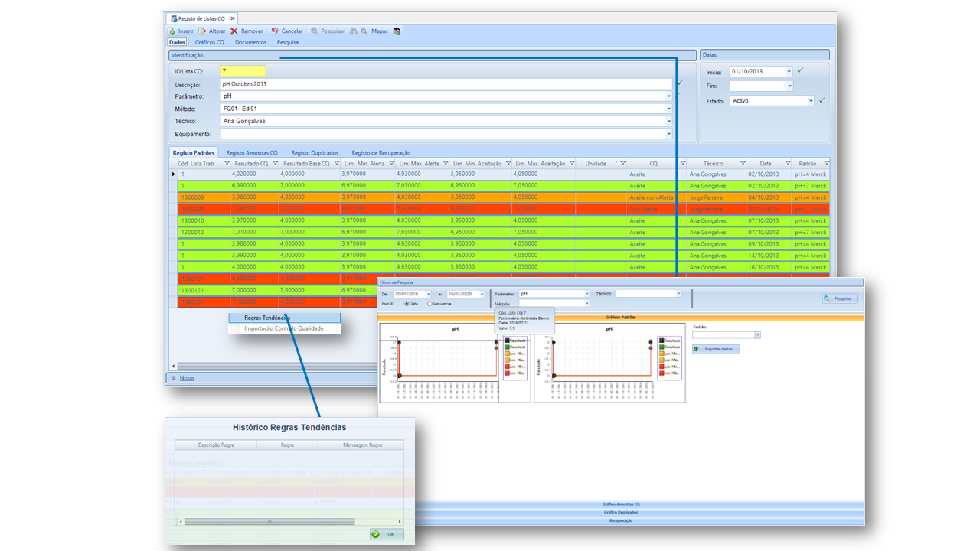This screenshot has height=551, width=980.
Task: Switch to Registo de Recuperação tab
Action: [381, 153]
